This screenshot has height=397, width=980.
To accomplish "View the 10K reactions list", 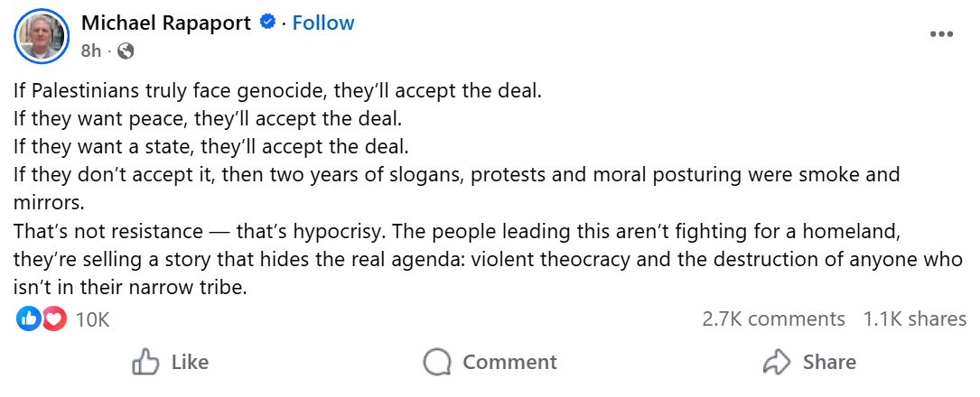I will click(92, 319).
